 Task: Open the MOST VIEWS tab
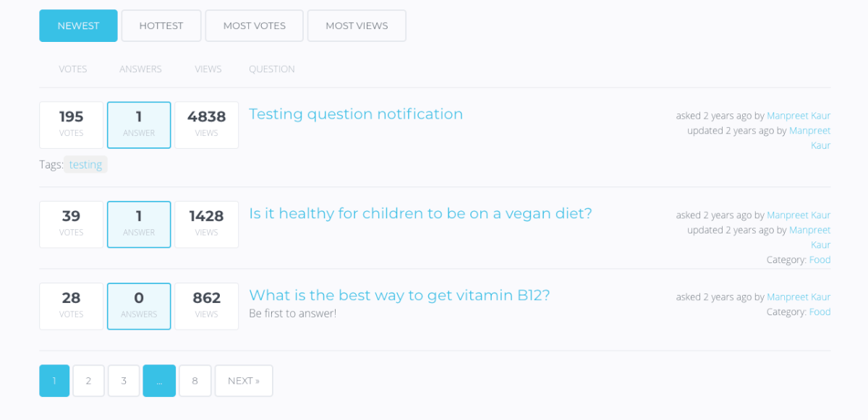tap(356, 25)
